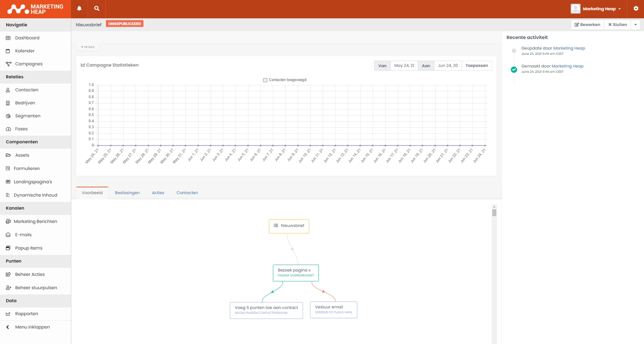Select Voeg 5 punten toe aan contact node
Viewport: 644px width, 344px height.
(x=266, y=310)
